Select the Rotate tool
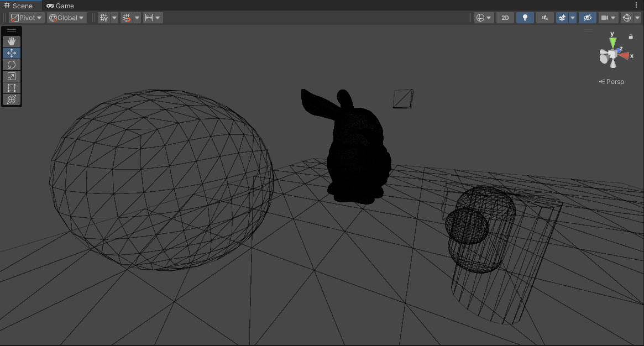Viewport: 644px width, 346px height. pos(11,65)
